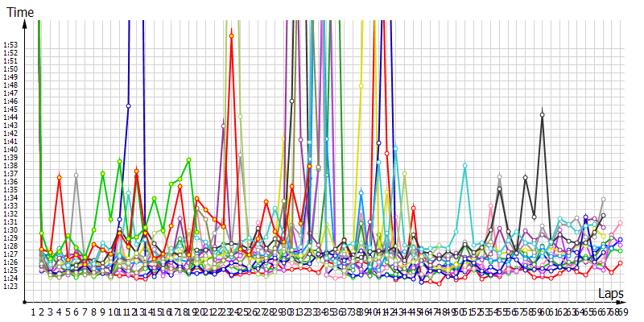Click the 1:46 time axis label
The width and height of the screenshot is (644, 322).
coord(10,101)
